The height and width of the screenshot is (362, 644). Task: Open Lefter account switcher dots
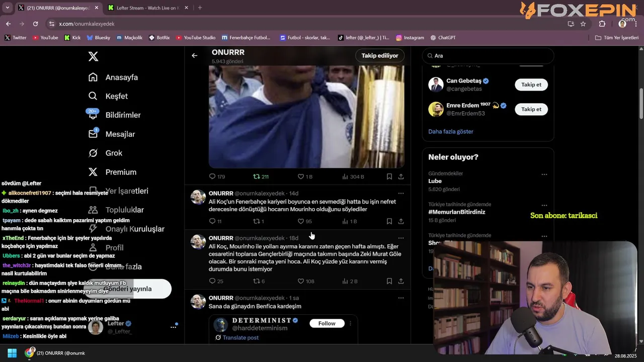click(173, 327)
